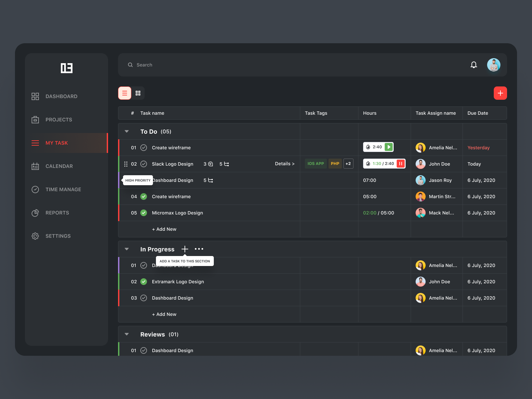Image resolution: width=532 pixels, height=399 pixels.
Task: Open notifications bell icon
Action: (x=474, y=65)
